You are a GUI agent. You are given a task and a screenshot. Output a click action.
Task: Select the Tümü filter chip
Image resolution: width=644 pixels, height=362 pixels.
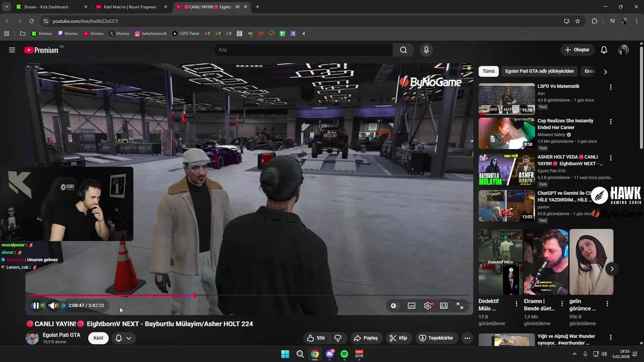488,71
